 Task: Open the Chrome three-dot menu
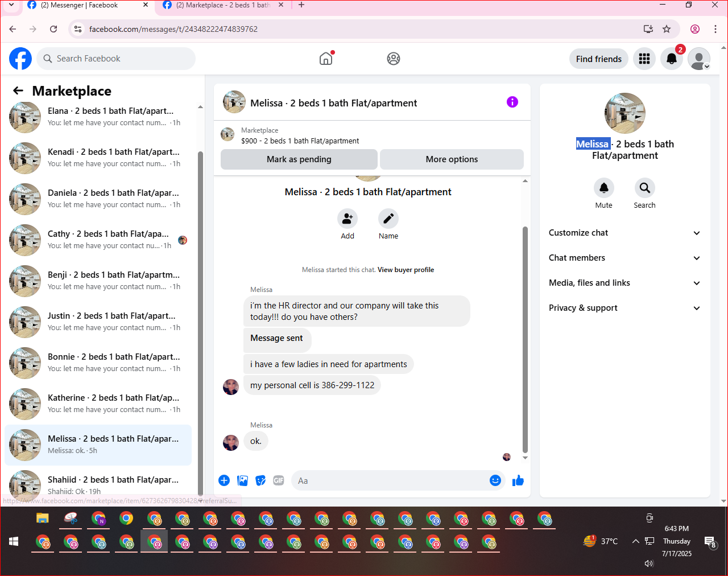tap(715, 29)
